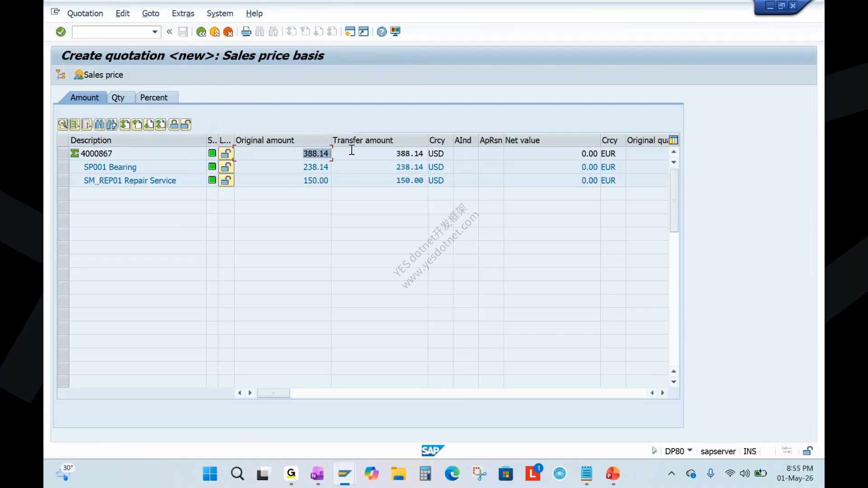Click the Create new session icon
Image resolution: width=868 pixels, height=488 pixels.
(350, 32)
